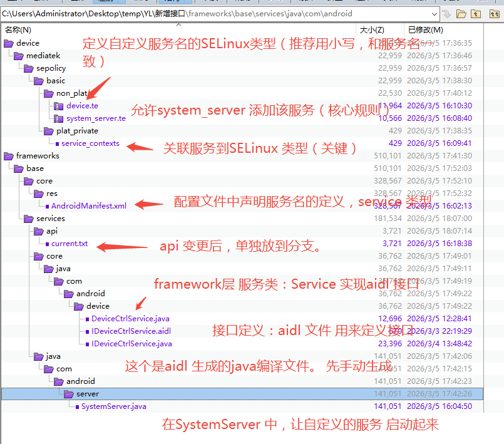Click the grayed-out go arrow beside path box
The image size is (504, 444).
click(446, 14)
